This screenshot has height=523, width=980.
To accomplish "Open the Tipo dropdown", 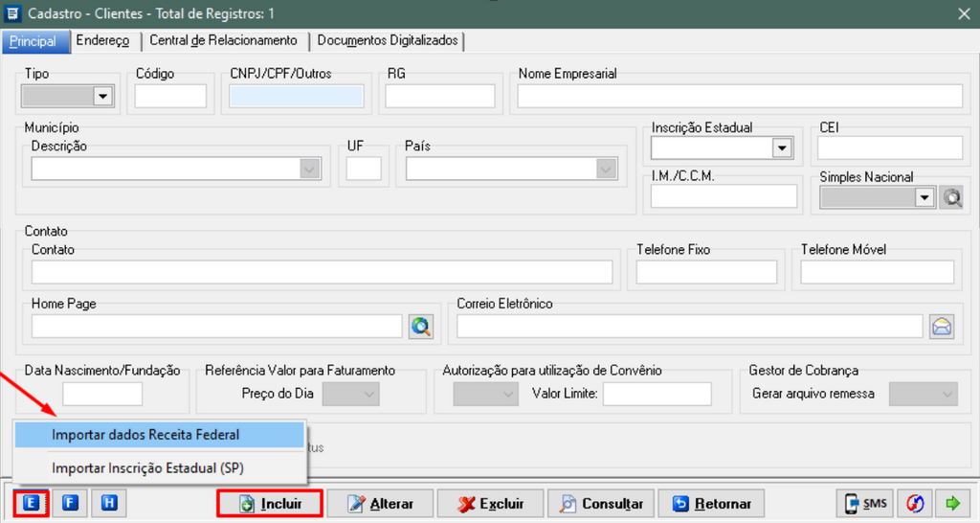I will point(102,96).
